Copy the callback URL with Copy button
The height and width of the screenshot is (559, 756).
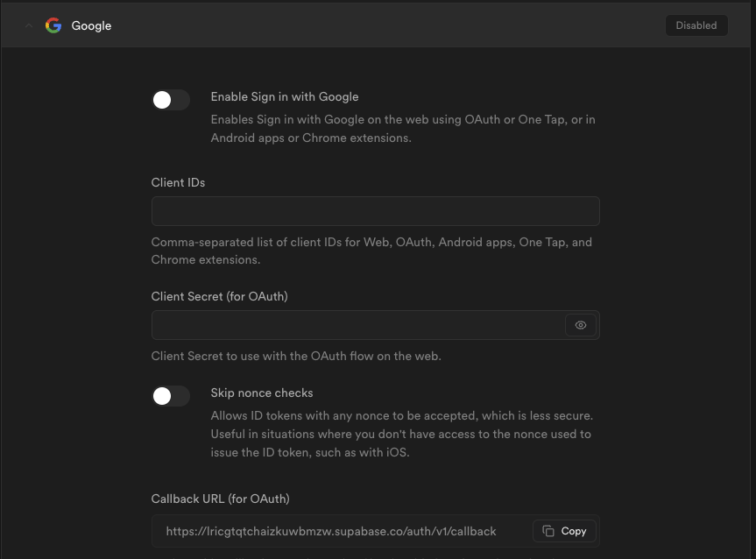click(564, 531)
